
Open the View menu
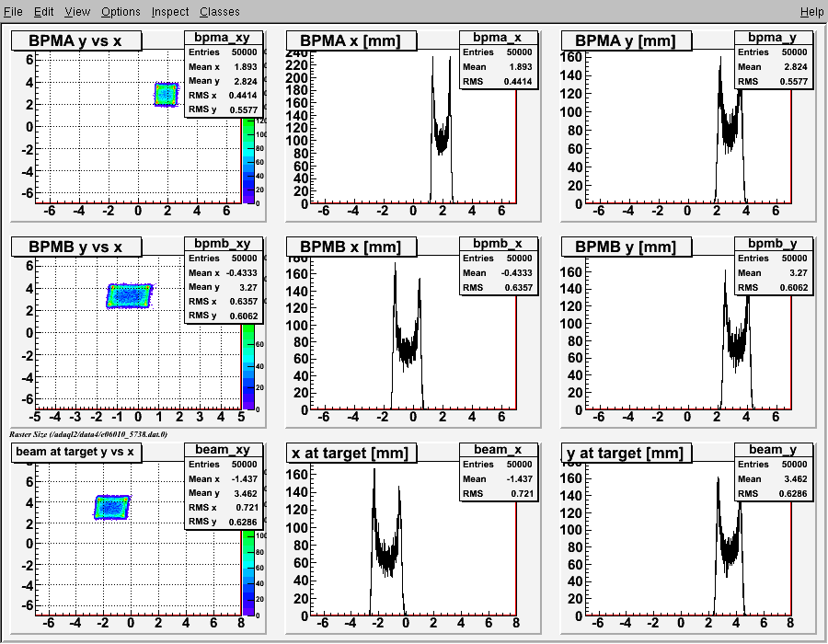pyautogui.click(x=77, y=12)
